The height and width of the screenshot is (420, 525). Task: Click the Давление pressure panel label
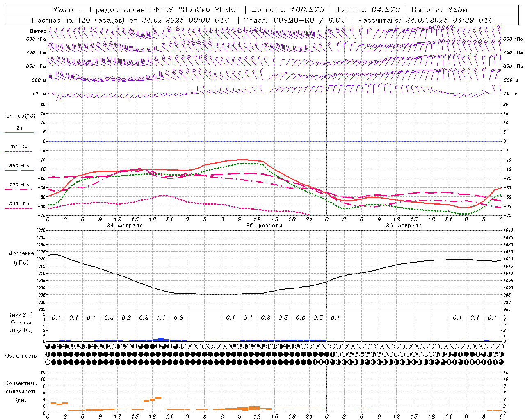point(21,253)
